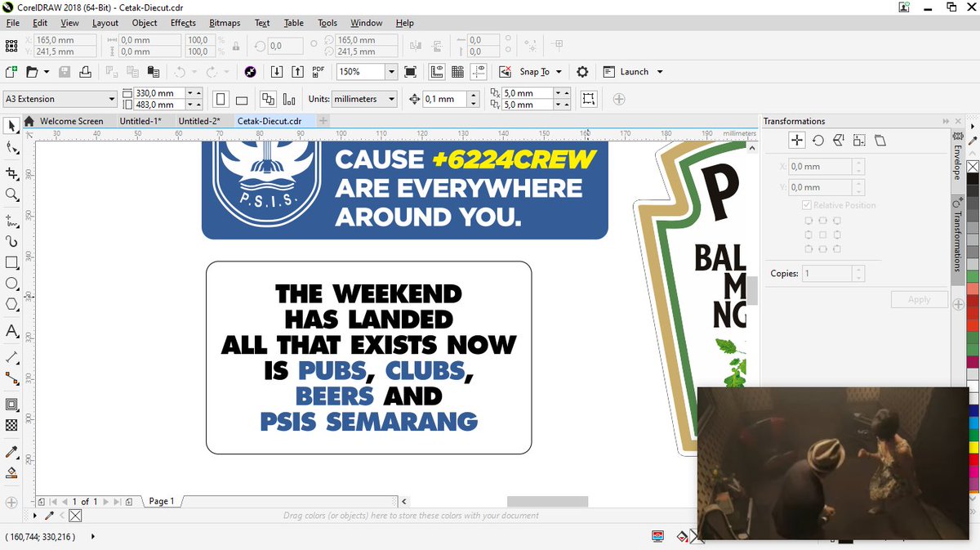Select the Ellipse tool
The height and width of the screenshot is (550, 980).
(x=11, y=284)
